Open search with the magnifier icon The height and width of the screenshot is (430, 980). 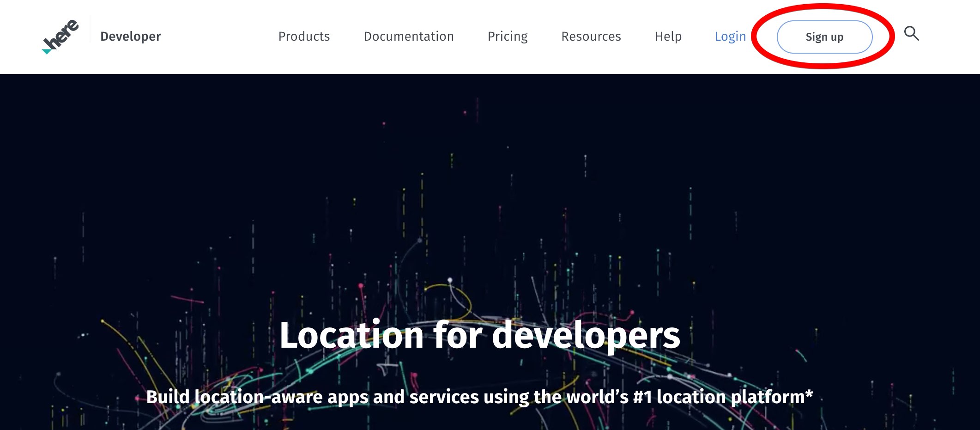click(911, 34)
